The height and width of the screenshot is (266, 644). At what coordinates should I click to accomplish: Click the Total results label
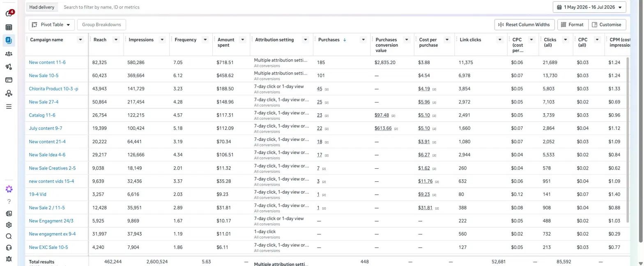41,261
